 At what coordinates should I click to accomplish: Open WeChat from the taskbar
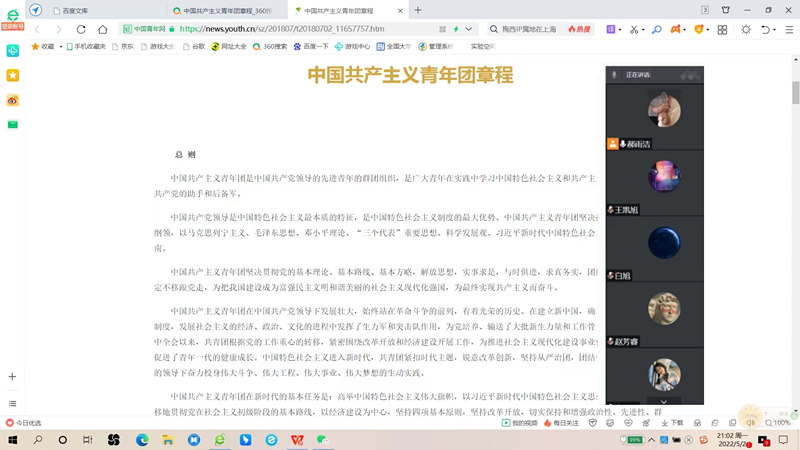322,440
